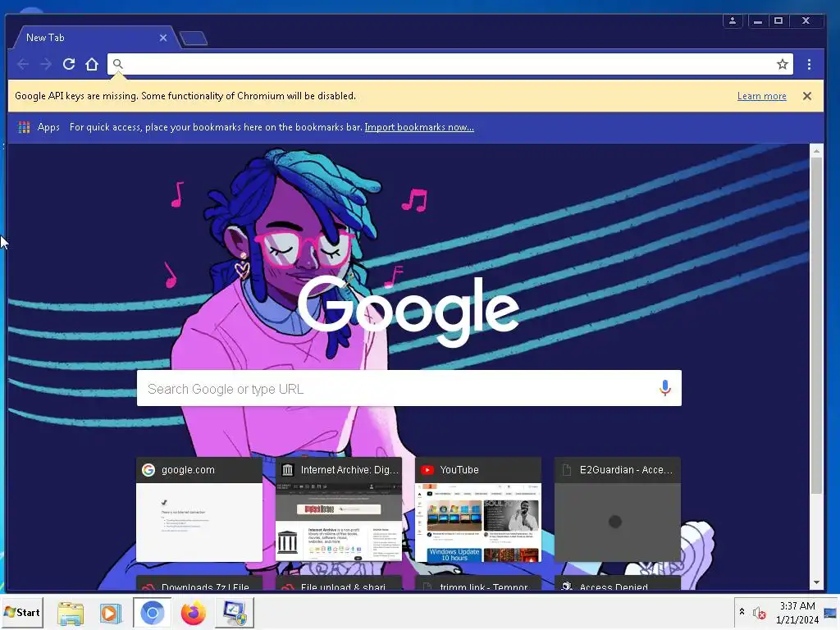Open a new tab with the tab button
This screenshot has height=630, width=840.
point(194,38)
